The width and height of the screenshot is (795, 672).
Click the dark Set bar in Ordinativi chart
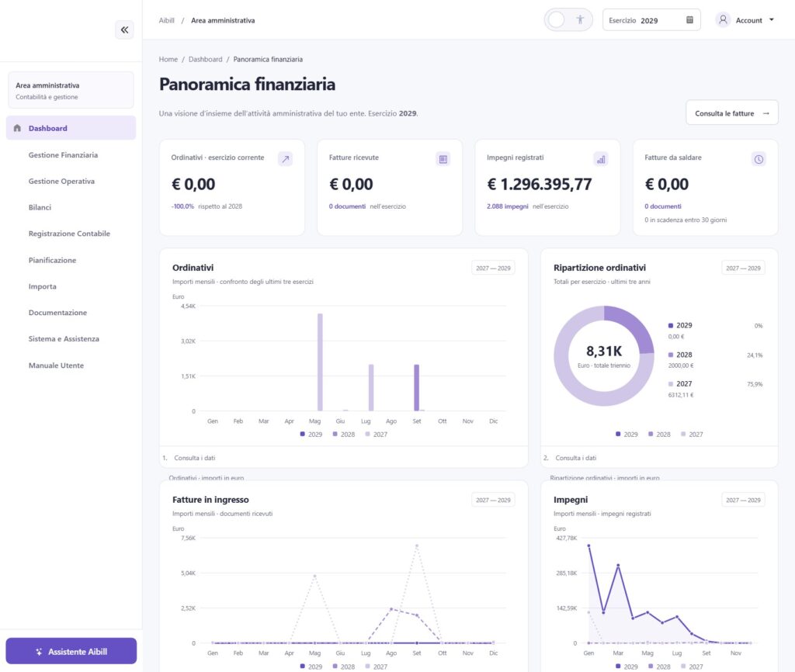coord(417,387)
